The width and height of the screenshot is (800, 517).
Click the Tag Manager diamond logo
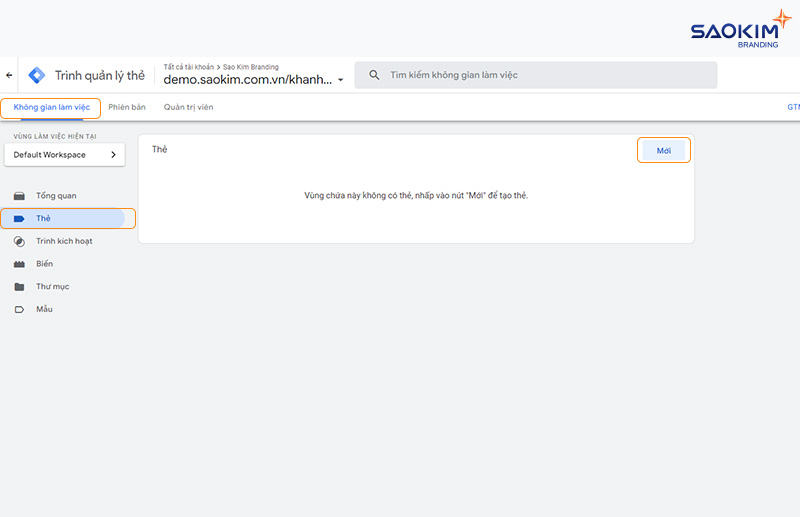point(37,75)
